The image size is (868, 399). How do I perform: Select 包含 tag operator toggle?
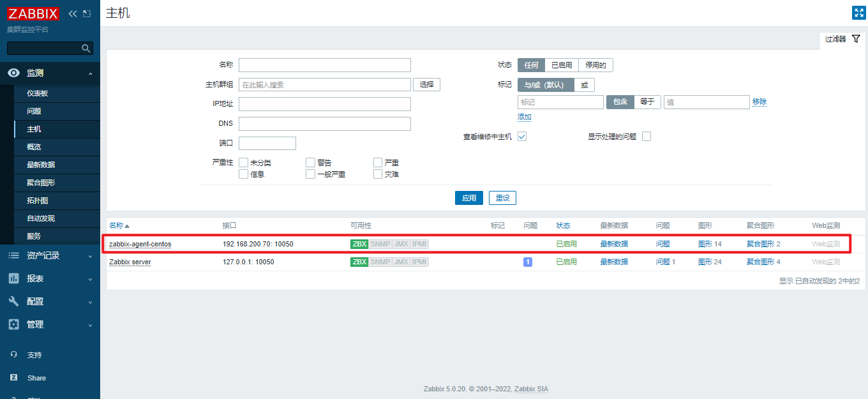click(x=620, y=102)
